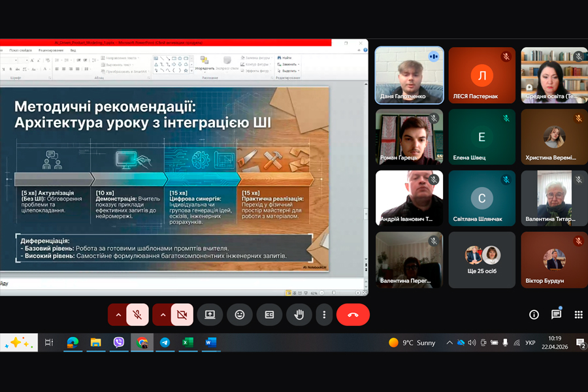Image resolution: width=588 pixels, height=392 pixels.
Task: Open Эффекты фигур dropdown
Action: 255,71
